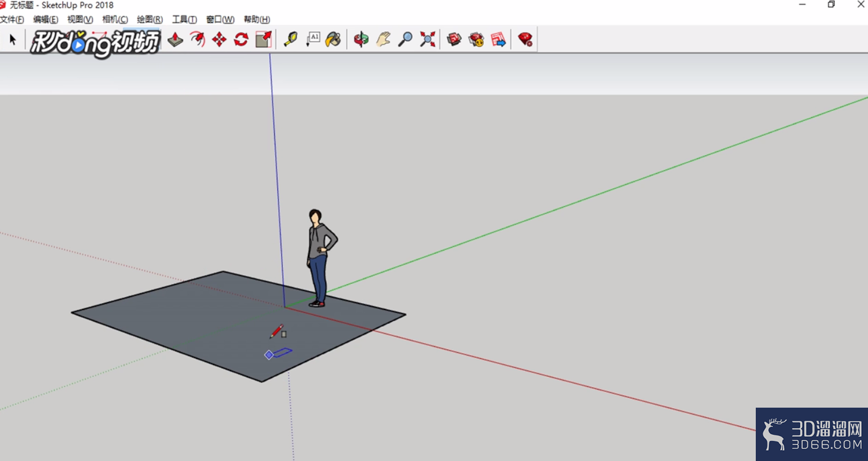Open the 帮助(H) menu
Viewport: 868px width, 461px height.
256,19
